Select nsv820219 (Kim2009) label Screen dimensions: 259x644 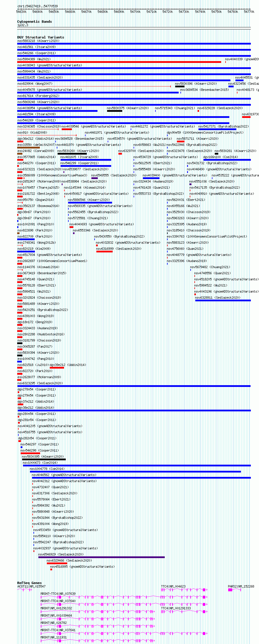tap(34, 249)
